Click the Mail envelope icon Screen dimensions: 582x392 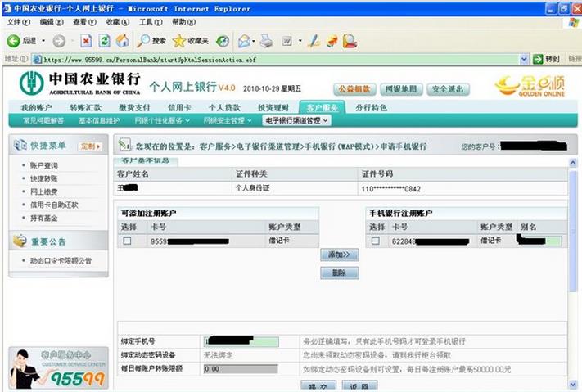pos(244,41)
